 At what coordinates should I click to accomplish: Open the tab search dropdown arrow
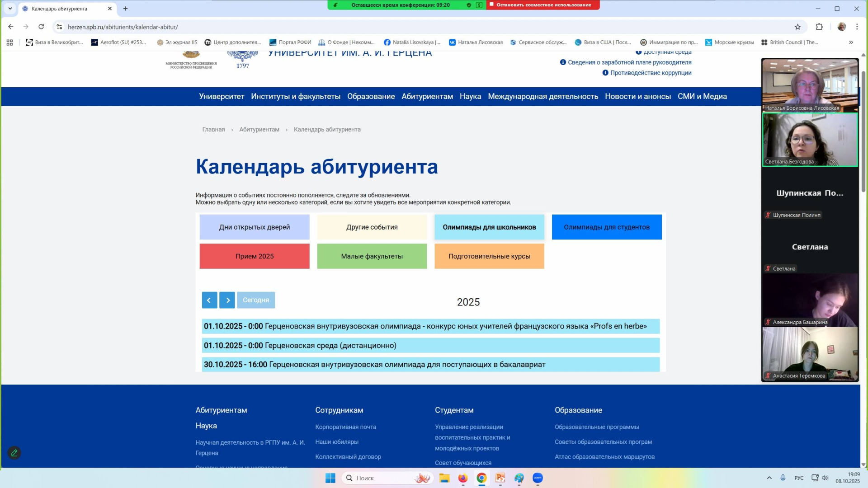point(10,9)
